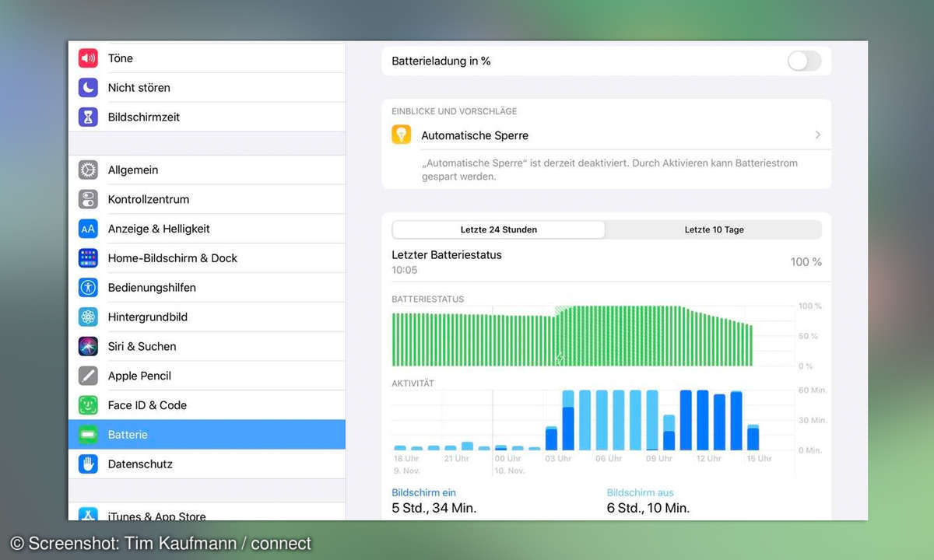Image resolution: width=934 pixels, height=560 pixels.
Task: Tap the Home-Bildschirm & Dock grid icon
Action: (x=88, y=258)
